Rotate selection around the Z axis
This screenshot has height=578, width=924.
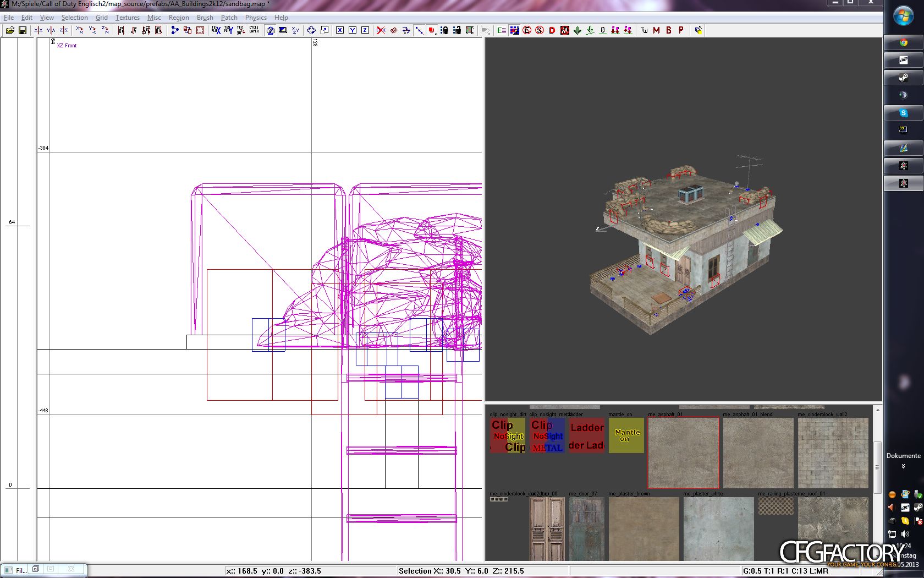pyautogui.click(x=105, y=30)
